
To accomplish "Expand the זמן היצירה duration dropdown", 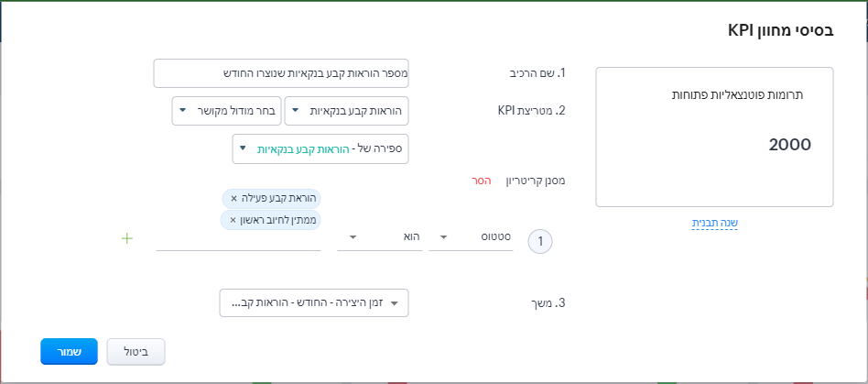I will (x=314, y=303).
